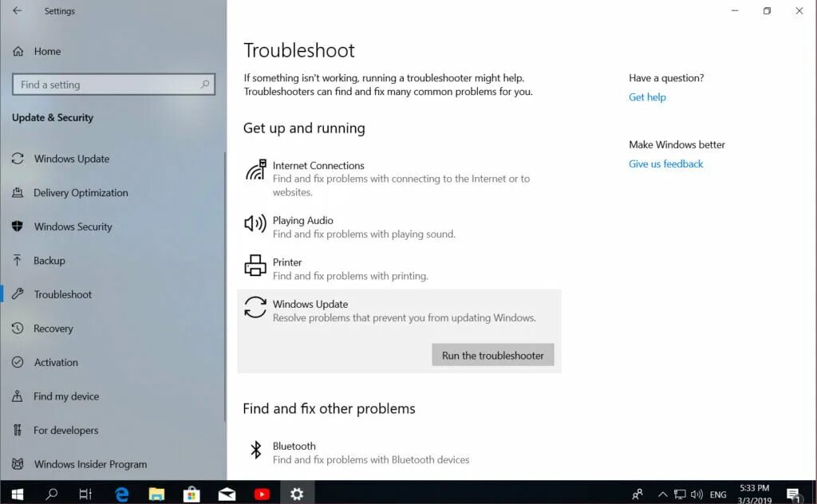Click the For developers tools icon
Screen dimensions: 817x504
(x=18, y=430)
